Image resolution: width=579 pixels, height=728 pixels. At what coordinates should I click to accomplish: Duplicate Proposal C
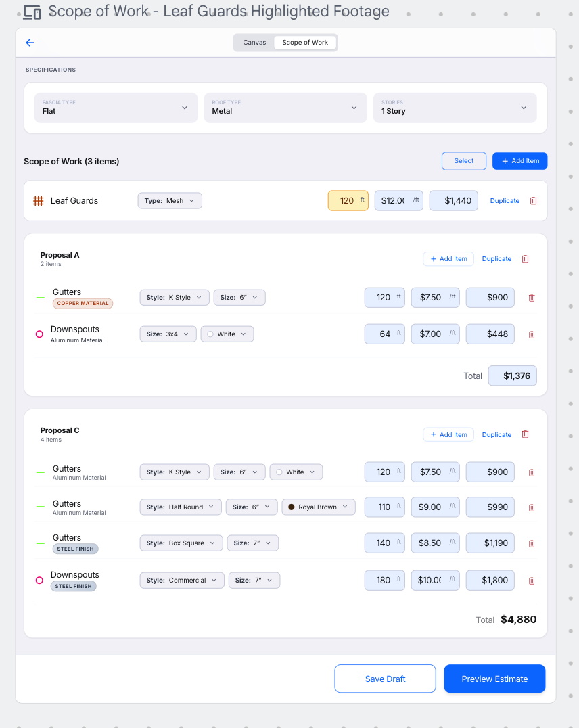coord(496,434)
